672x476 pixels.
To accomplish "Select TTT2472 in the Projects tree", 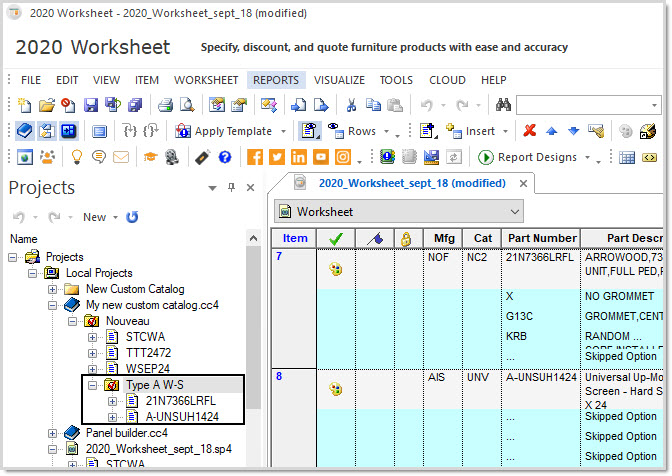I will point(148,353).
